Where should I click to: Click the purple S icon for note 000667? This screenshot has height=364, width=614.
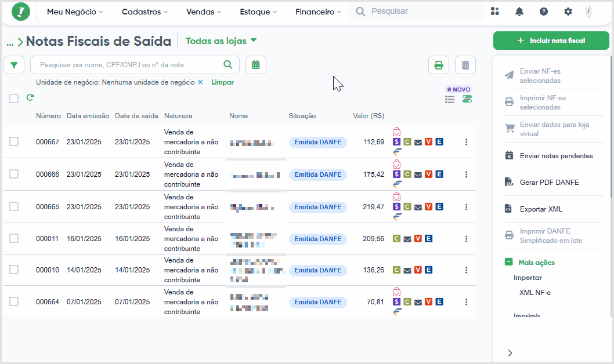(x=397, y=142)
